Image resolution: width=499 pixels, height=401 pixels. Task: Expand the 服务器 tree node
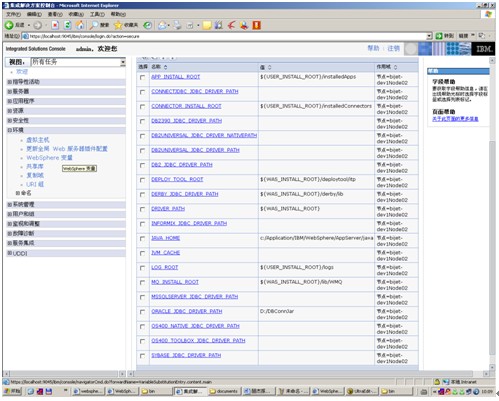10,91
